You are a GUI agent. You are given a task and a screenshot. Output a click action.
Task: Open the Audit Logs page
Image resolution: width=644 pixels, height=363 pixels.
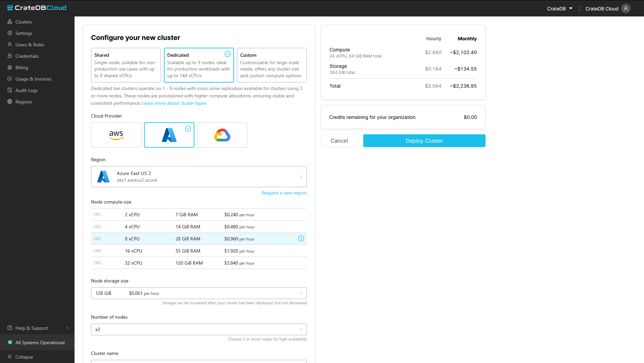click(x=26, y=90)
